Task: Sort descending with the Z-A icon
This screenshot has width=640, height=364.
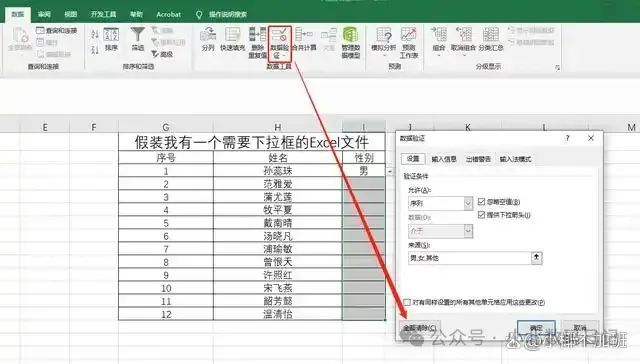Action: pos(95,50)
